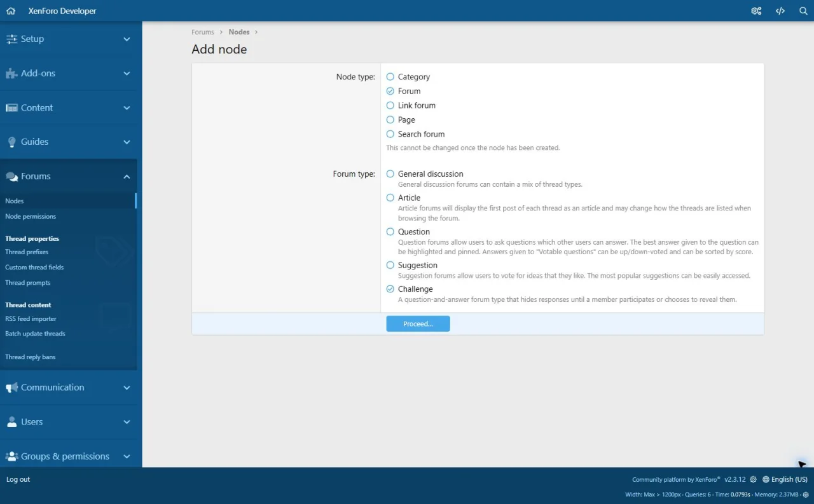The width and height of the screenshot is (814, 504).
Task: Open Node permissions in sidebar
Action: tap(31, 217)
